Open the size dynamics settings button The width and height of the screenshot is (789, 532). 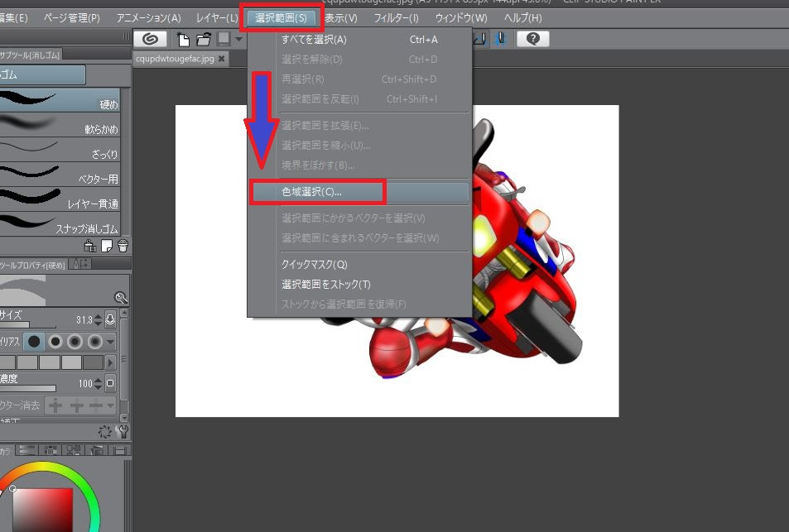coord(110,319)
